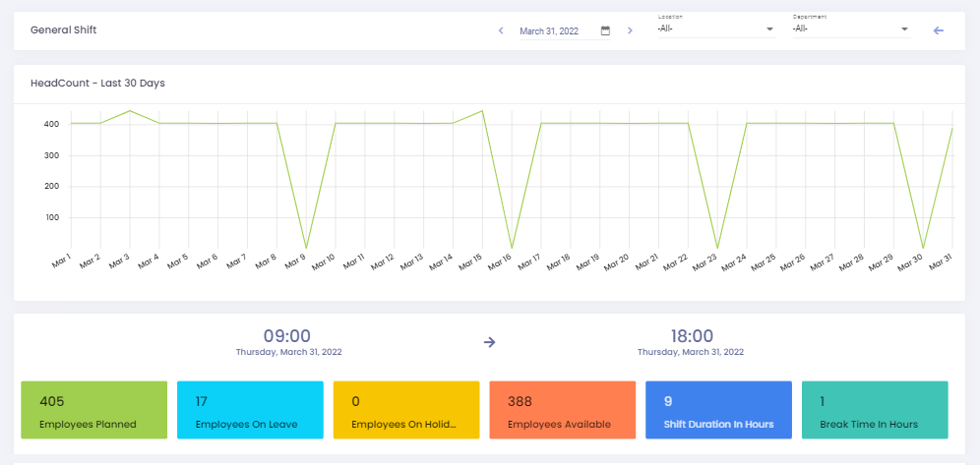Open the Employees On Holiday card

pos(406,410)
